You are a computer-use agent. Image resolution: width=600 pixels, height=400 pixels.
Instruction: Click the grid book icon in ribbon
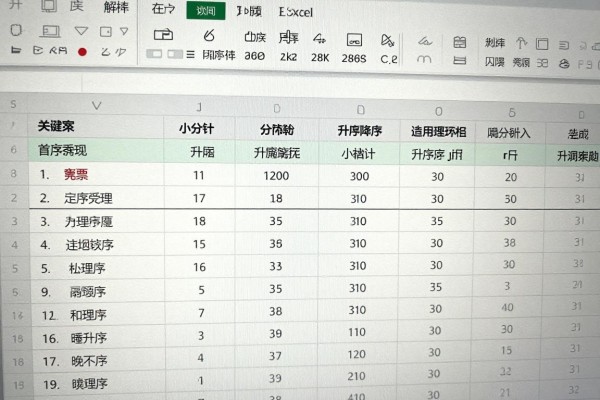pyautogui.click(x=460, y=42)
